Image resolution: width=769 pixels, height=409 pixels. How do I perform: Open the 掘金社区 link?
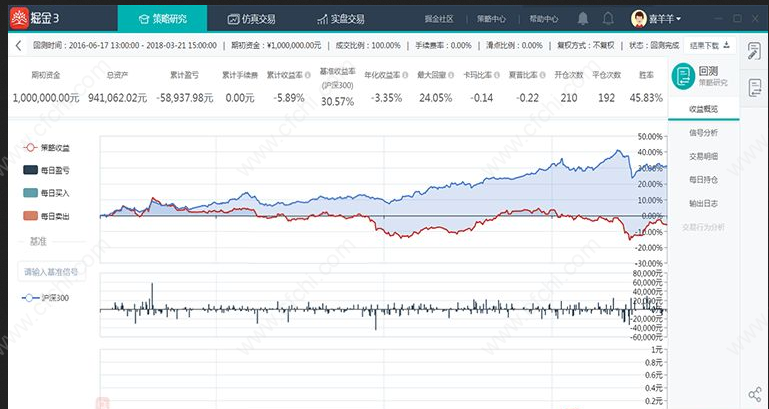point(439,19)
